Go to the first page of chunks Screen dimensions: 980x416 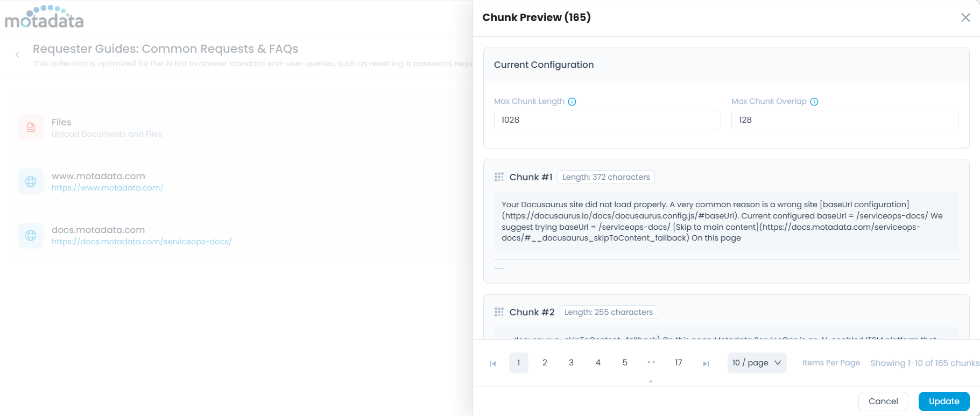tap(493, 363)
